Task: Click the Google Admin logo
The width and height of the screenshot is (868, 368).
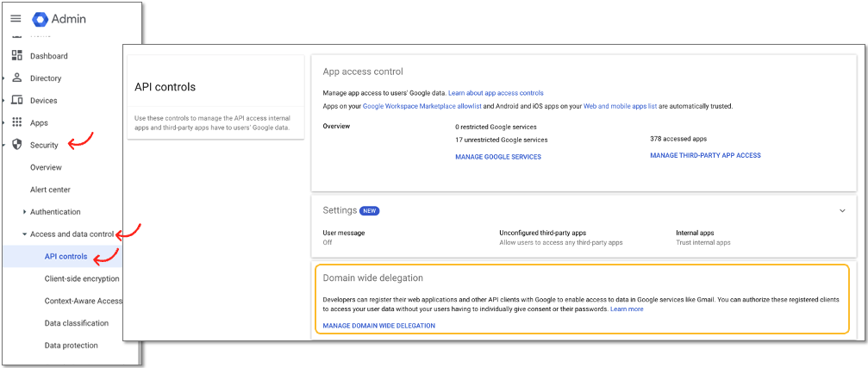Action: [59, 19]
